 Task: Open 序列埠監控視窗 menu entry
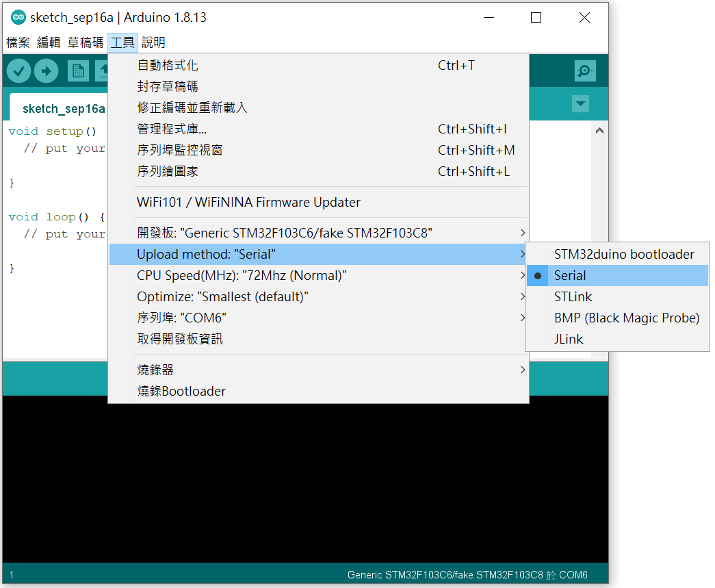click(x=318, y=150)
